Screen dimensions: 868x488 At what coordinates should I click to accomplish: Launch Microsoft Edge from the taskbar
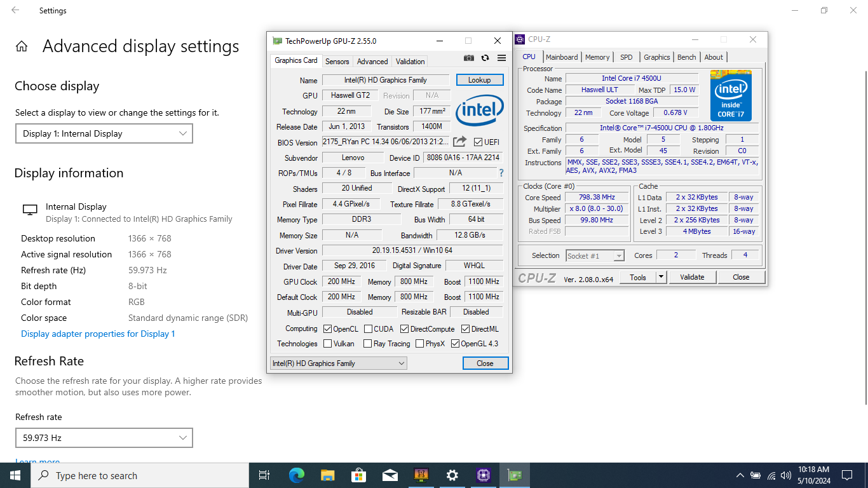(x=296, y=475)
